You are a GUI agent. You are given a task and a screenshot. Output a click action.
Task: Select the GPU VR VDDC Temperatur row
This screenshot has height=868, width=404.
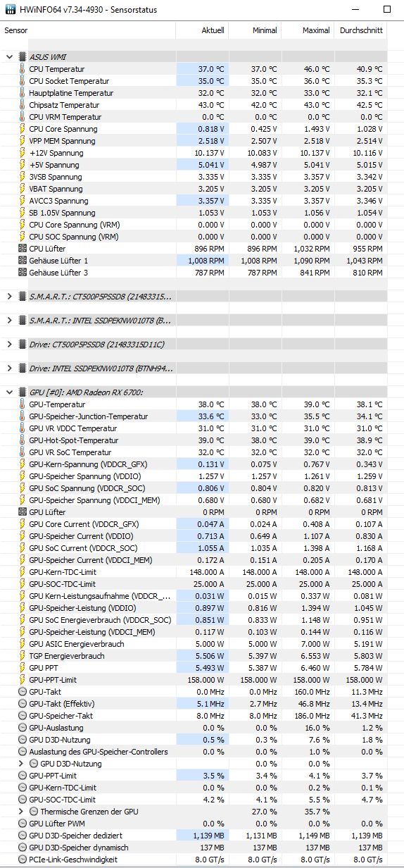click(194, 428)
